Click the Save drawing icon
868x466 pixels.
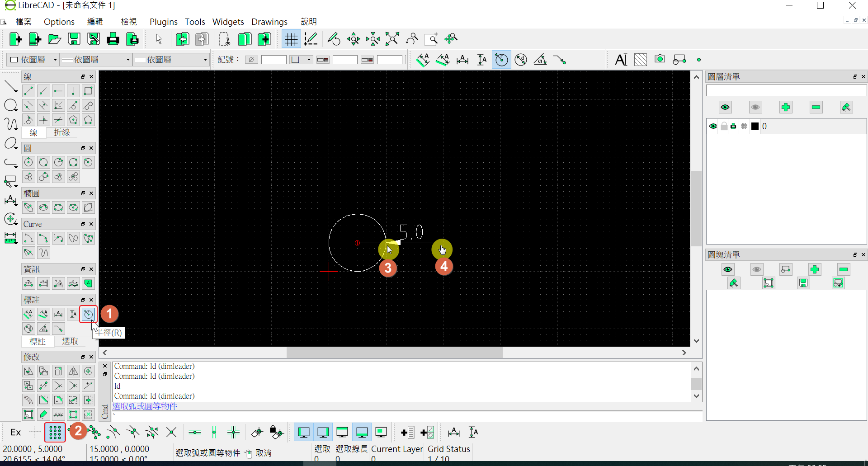pyautogui.click(x=74, y=39)
